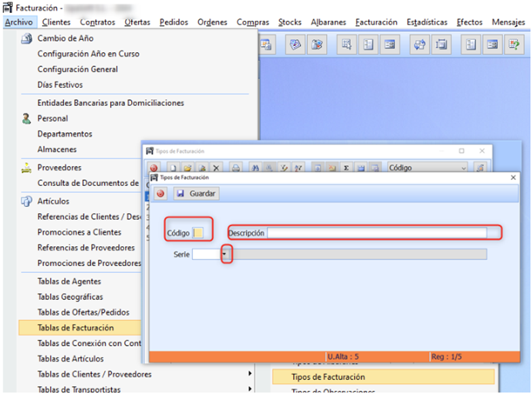Click the red exit icon beside Guardar

point(161,193)
